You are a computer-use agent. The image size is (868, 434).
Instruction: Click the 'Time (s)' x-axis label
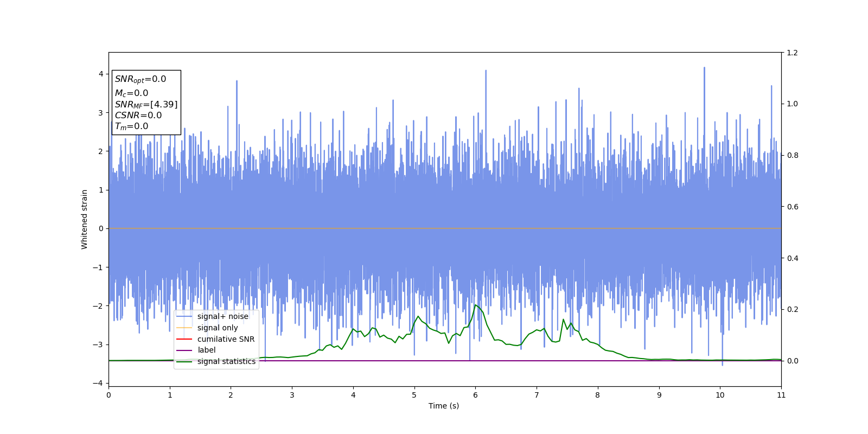pos(444,406)
